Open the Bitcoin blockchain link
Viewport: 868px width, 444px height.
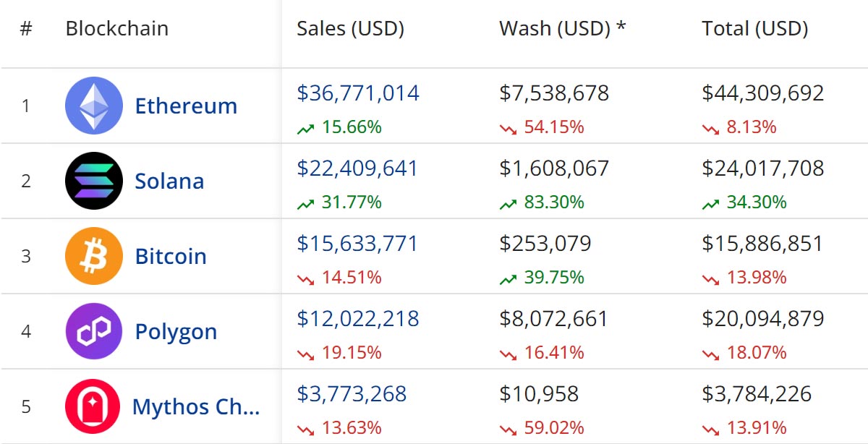click(171, 256)
